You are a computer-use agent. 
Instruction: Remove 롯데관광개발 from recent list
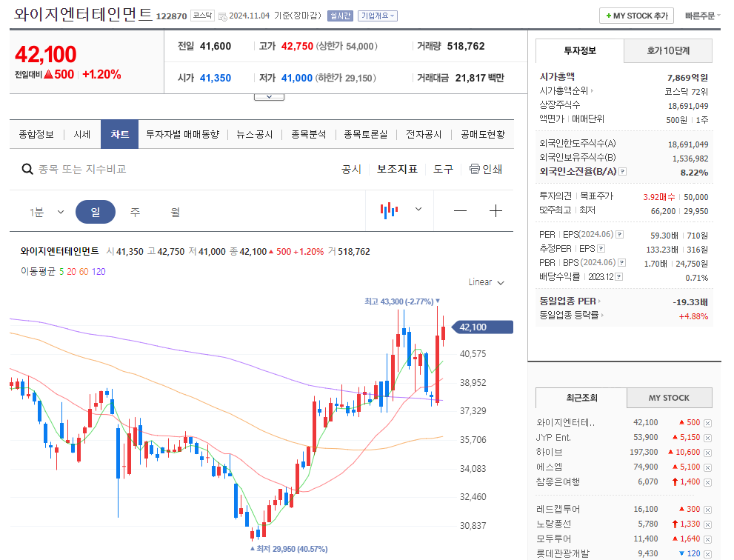[707, 554]
